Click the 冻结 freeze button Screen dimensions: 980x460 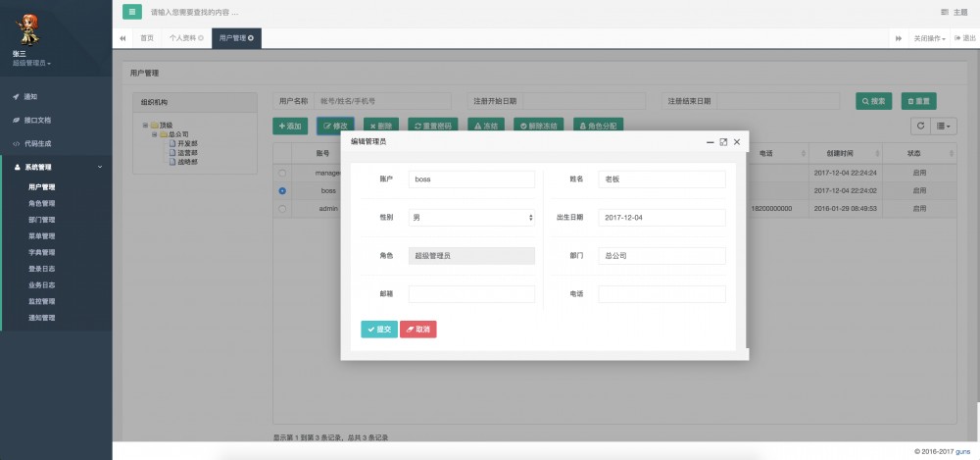tap(486, 126)
